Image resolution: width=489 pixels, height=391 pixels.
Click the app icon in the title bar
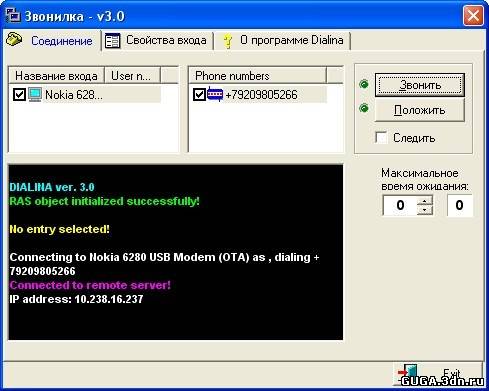(13, 15)
